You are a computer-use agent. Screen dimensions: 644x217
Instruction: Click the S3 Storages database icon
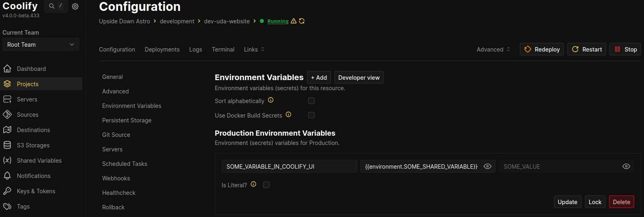click(x=7, y=145)
